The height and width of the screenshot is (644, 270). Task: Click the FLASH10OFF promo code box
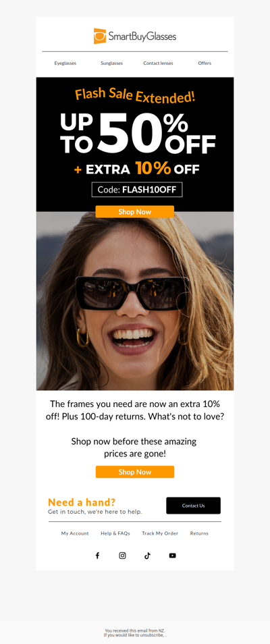pos(137,190)
